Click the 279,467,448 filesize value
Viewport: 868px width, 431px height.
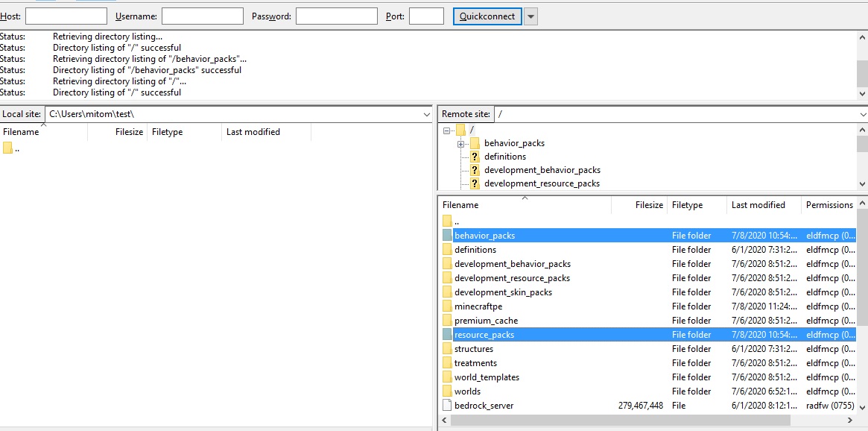coord(641,406)
